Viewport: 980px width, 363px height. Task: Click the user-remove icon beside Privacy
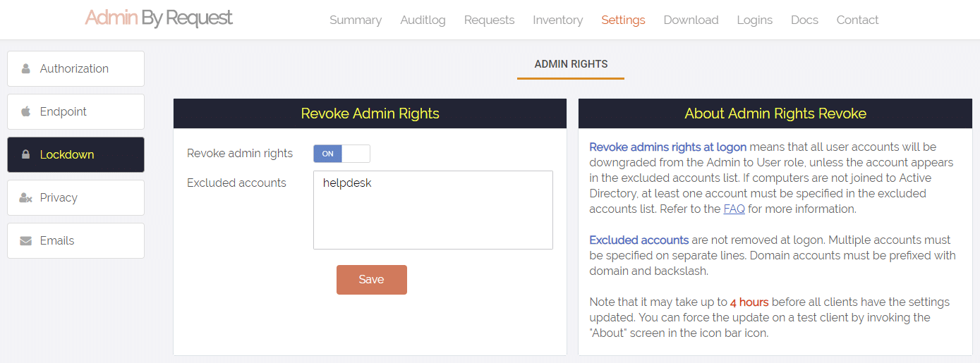tap(26, 197)
